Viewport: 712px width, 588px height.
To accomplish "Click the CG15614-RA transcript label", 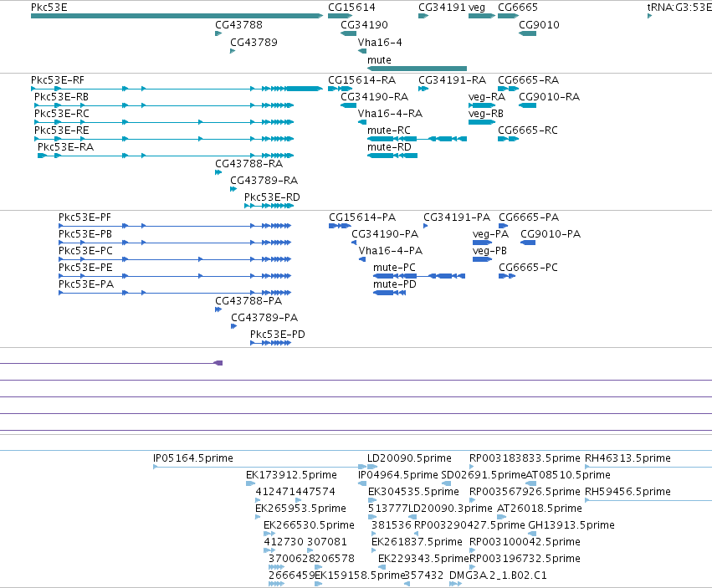I will pos(362,80).
